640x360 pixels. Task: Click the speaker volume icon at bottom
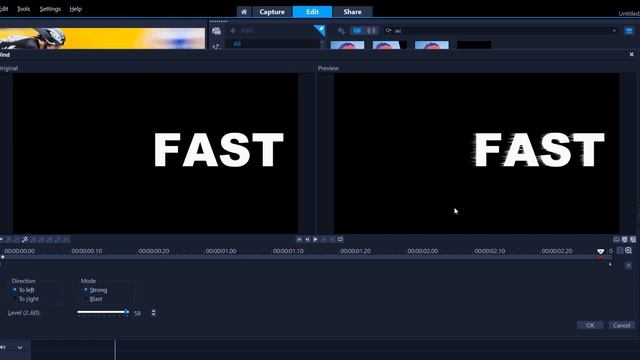pyautogui.click(x=3, y=347)
